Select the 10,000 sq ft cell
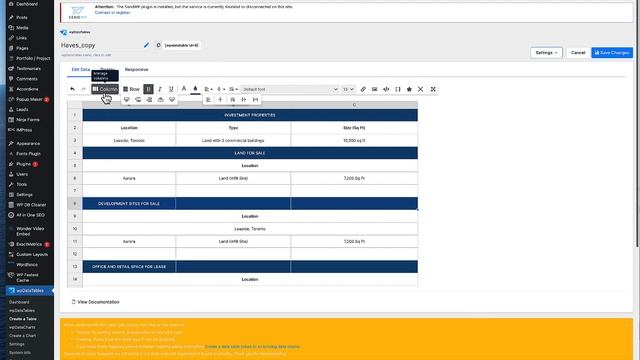Screen dimensions: 640x360 pyautogui.click(x=354, y=140)
